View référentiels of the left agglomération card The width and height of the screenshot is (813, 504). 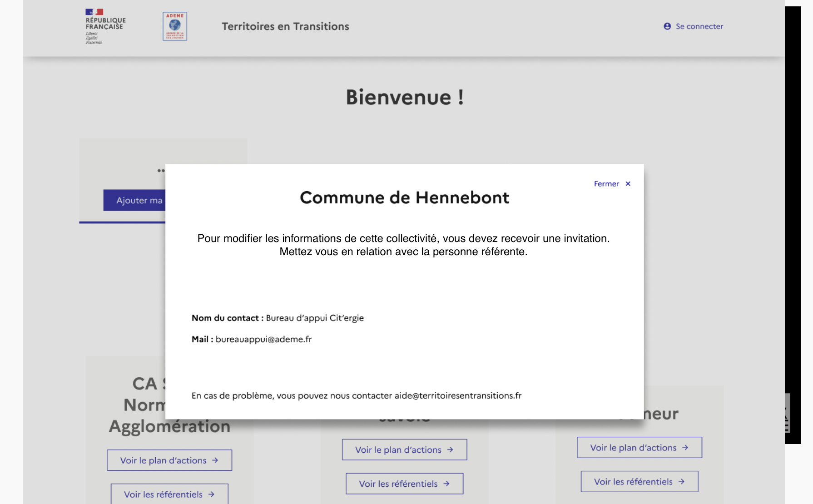click(169, 494)
